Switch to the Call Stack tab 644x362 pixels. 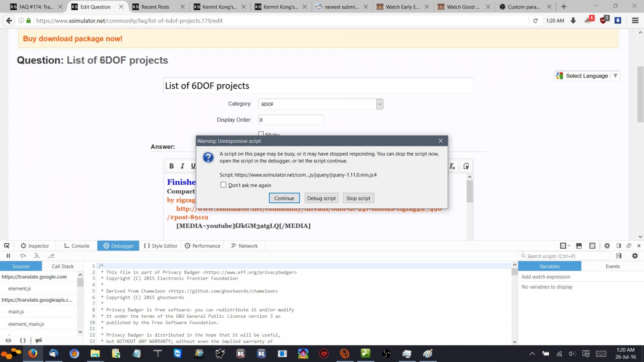tap(62, 266)
